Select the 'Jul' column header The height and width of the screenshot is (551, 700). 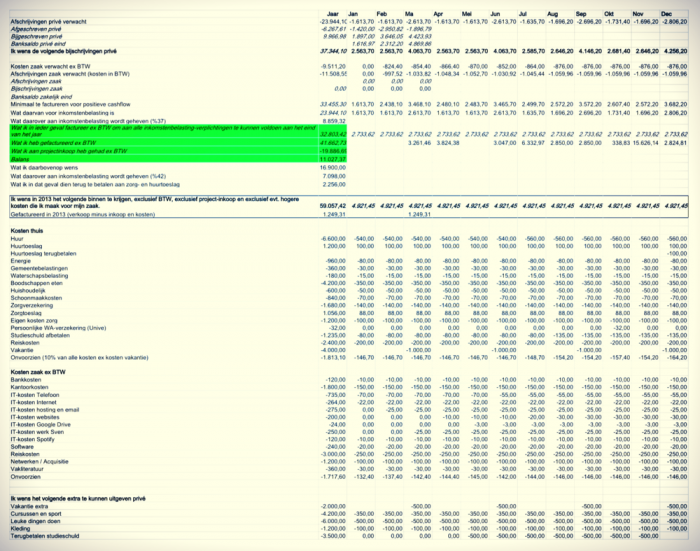[x=522, y=14]
